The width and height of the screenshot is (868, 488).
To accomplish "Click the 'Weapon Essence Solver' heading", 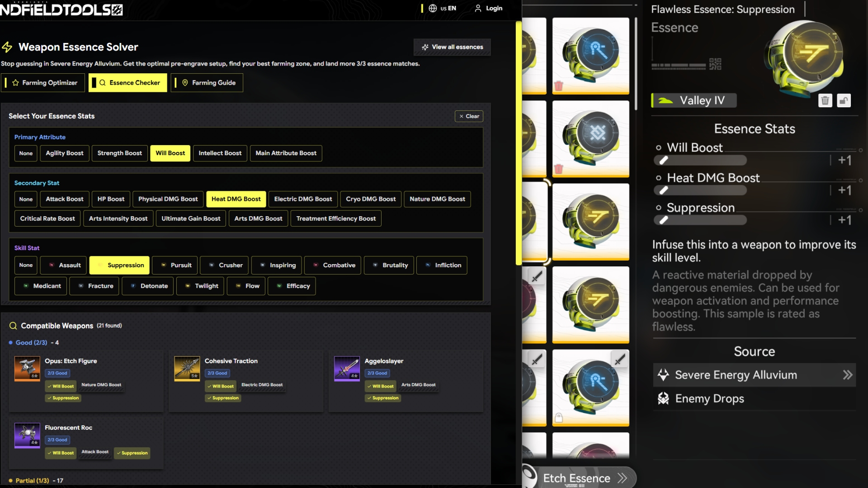I will pyautogui.click(x=78, y=47).
